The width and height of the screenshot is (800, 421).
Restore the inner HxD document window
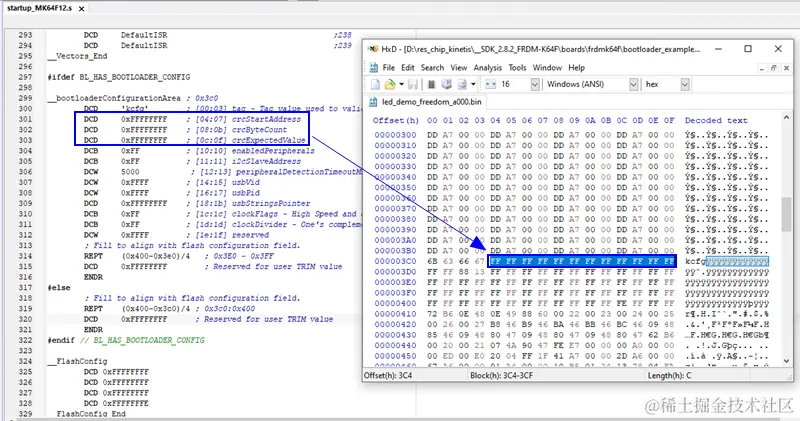(773, 68)
